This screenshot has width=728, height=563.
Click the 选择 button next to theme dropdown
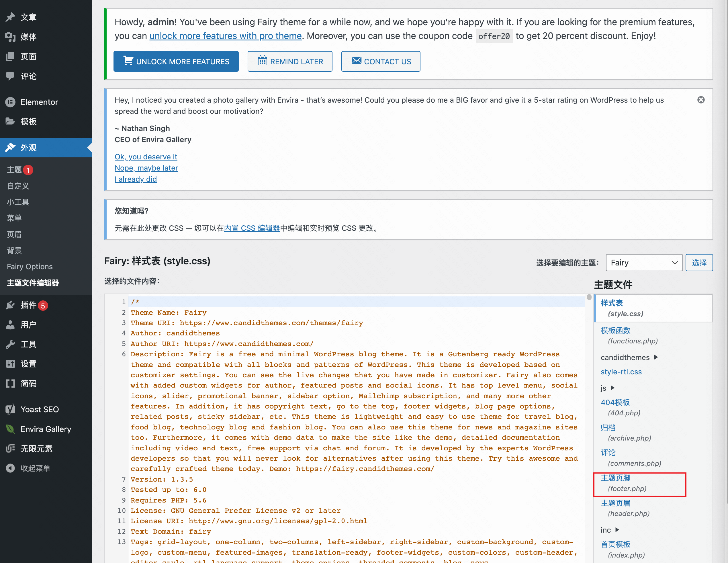(699, 263)
